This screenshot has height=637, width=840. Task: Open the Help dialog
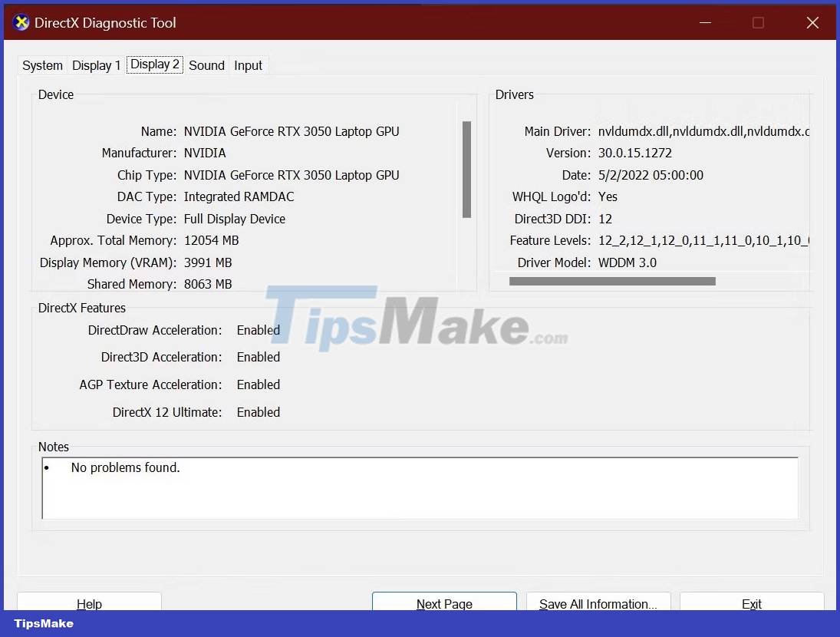(89, 604)
